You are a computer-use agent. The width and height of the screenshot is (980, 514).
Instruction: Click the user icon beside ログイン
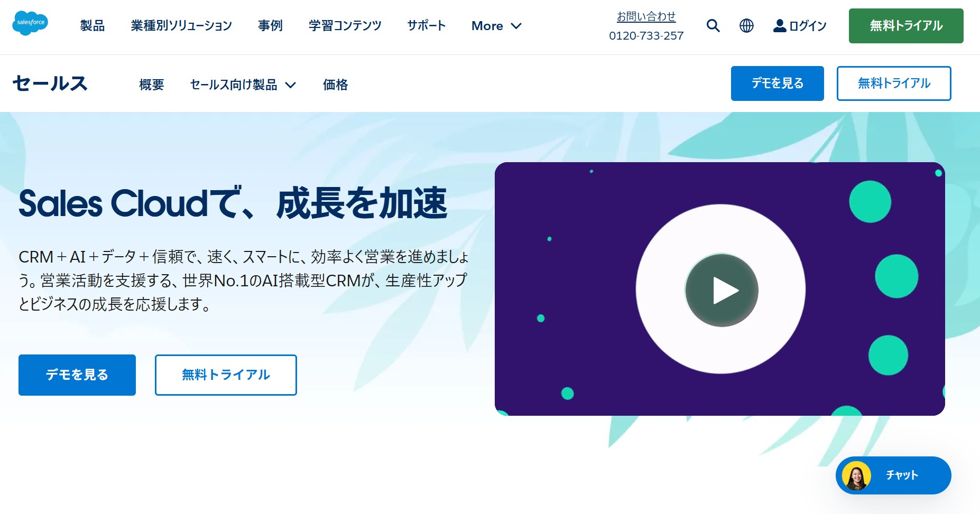pyautogui.click(x=780, y=25)
